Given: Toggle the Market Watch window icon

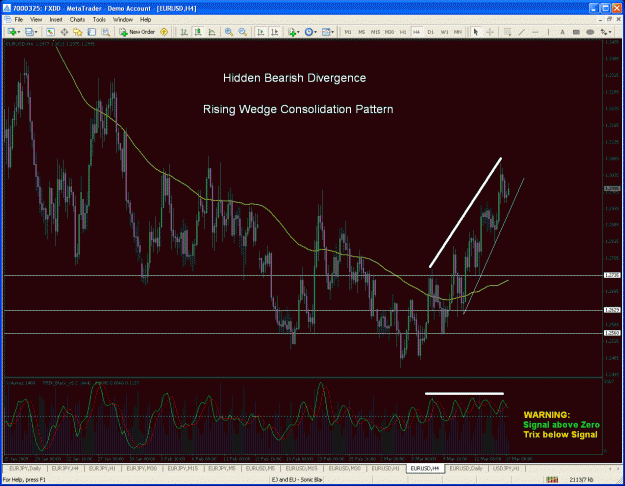Looking at the screenshot, I should [x=50, y=32].
